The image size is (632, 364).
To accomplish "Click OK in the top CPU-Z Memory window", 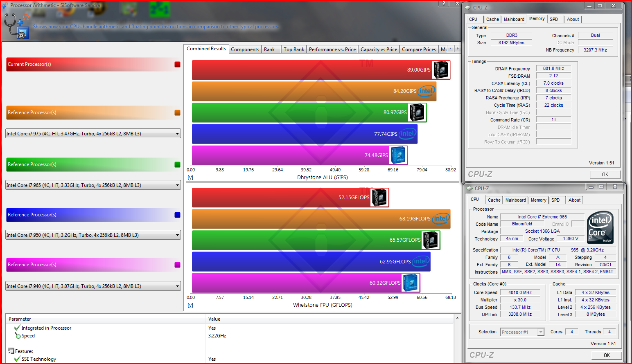I will (605, 175).
